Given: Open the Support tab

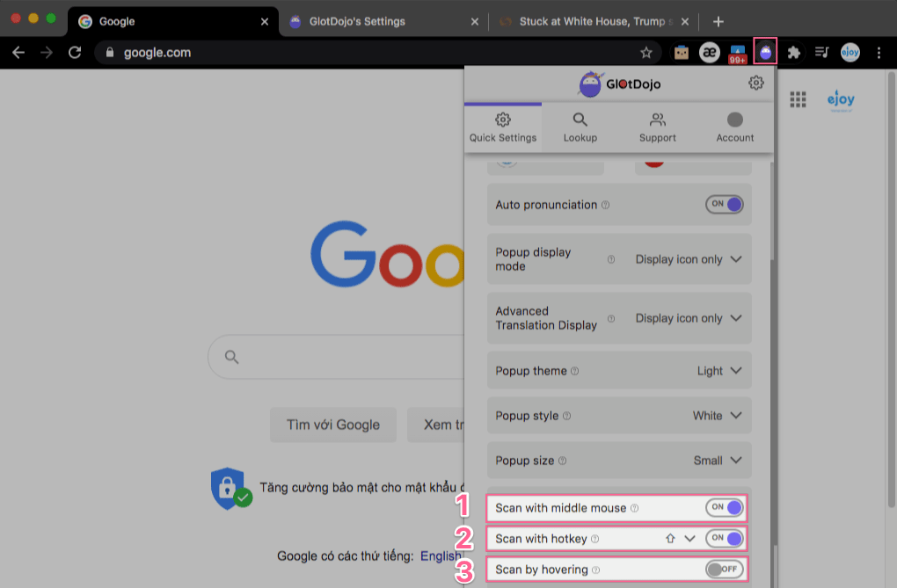Looking at the screenshot, I should 657,127.
